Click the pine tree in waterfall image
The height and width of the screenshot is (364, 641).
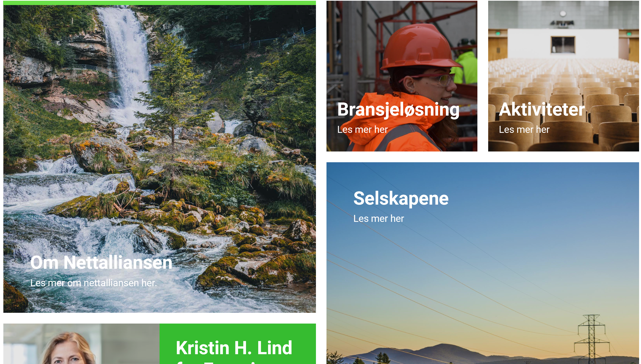coord(173,100)
